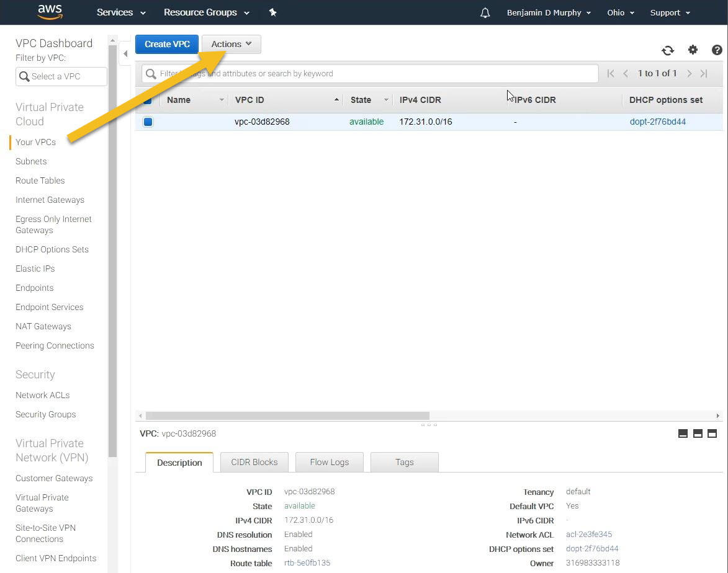Open Client VPN Endpoints in sidebar
Image resolution: width=728 pixels, height=573 pixels.
coord(56,558)
